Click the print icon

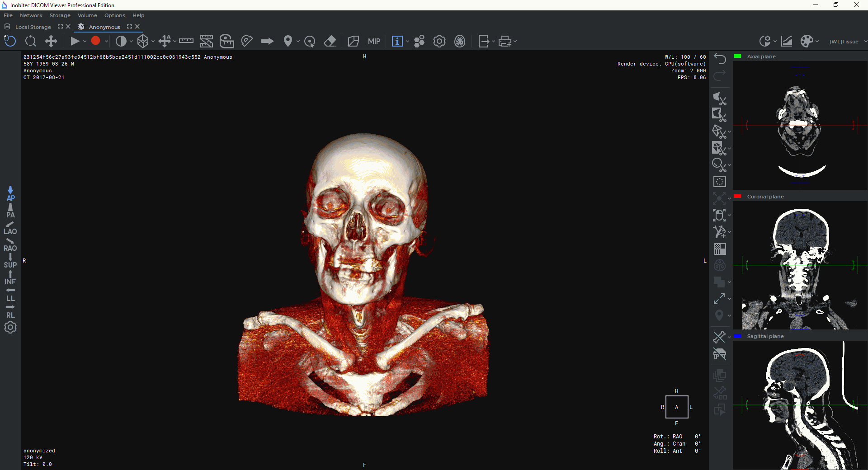(505, 41)
